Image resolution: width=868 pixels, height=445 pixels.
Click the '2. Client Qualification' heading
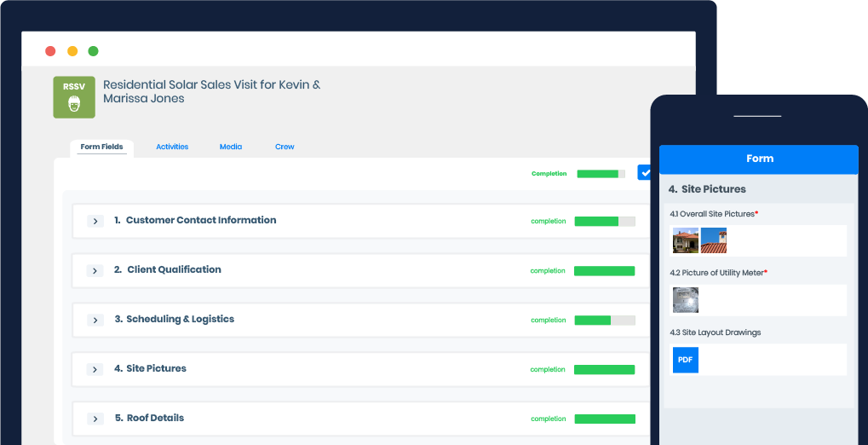tap(167, 269)
